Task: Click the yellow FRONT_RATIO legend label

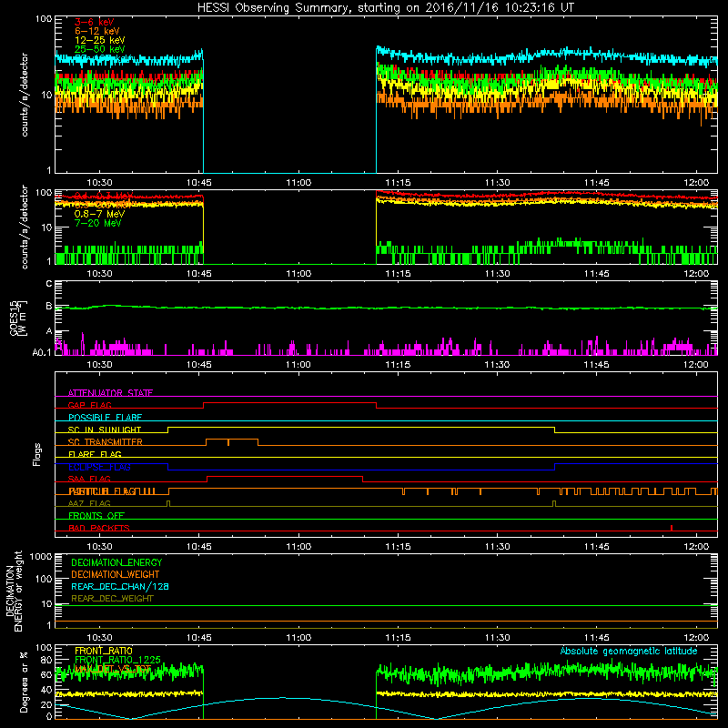Action: pos(104,651)
